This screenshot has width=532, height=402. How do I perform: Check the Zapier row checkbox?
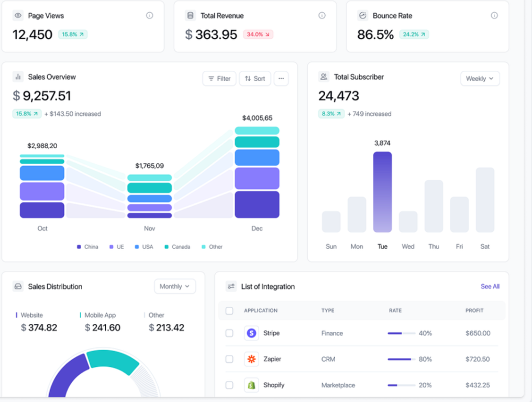(x=229, y=359)
